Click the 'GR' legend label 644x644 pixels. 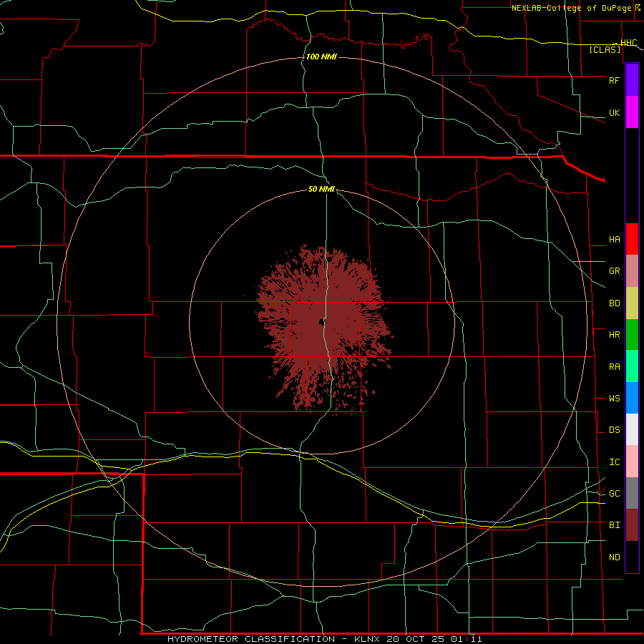[x=614, y=271]
